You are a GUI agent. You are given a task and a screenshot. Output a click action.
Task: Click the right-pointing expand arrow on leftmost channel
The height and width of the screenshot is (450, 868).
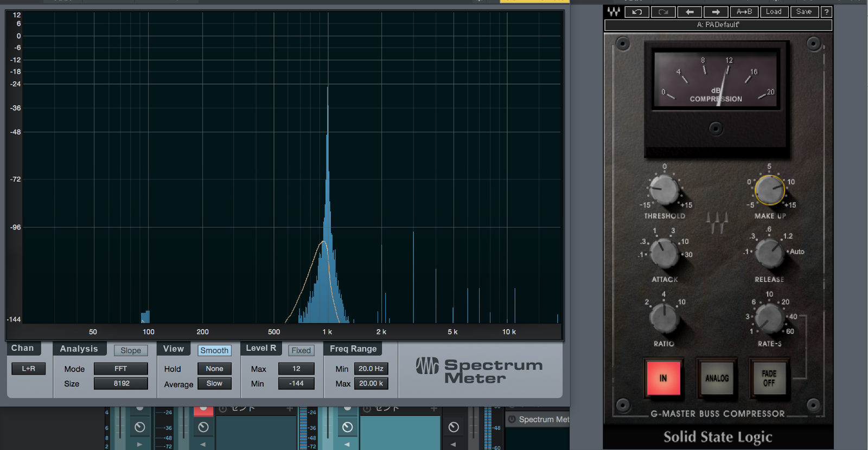click(139, 444)
